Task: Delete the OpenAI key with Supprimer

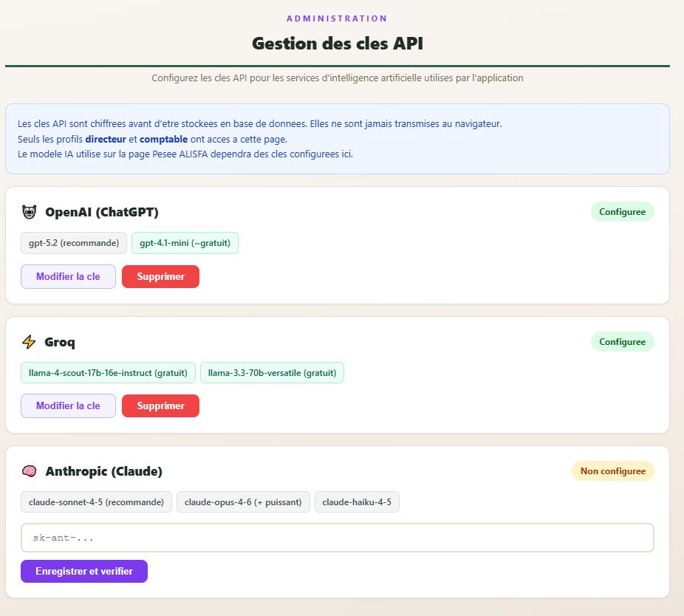Action: tap(160, 277)
